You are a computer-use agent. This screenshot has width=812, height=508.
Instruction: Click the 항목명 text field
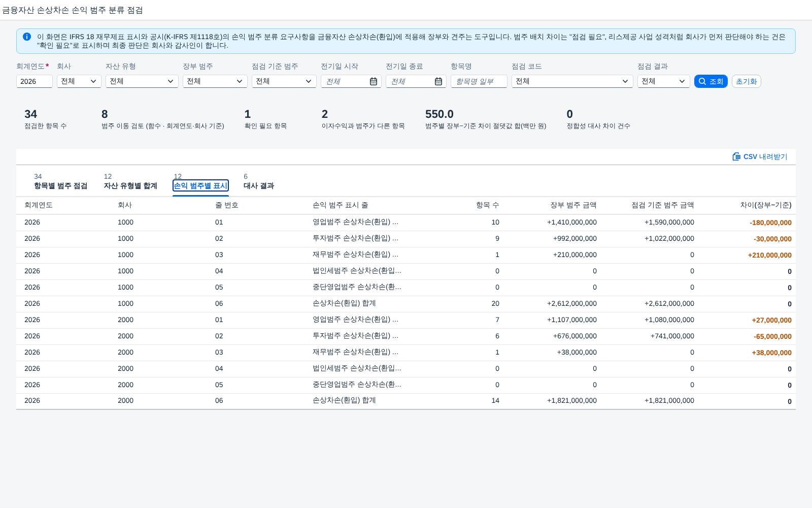point(479,81)
